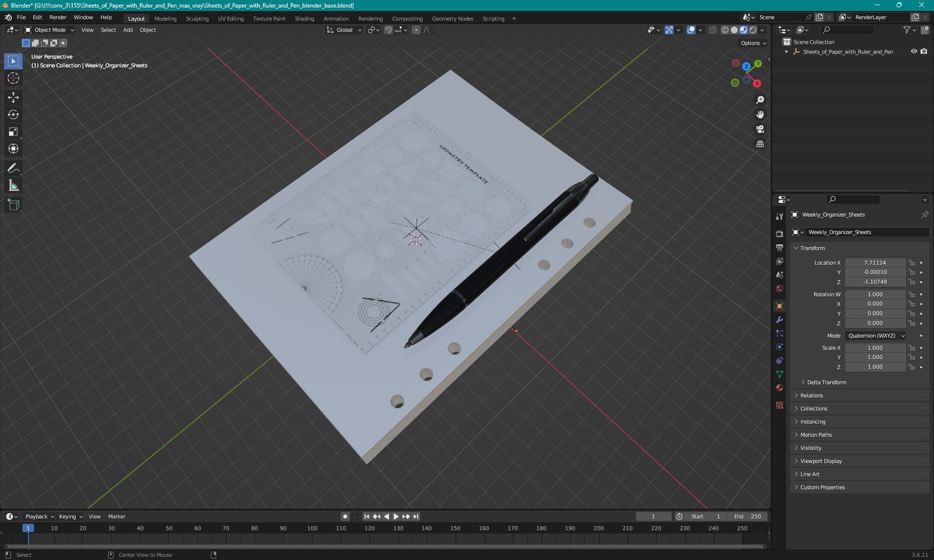
Task: Expand the Viewport Display panel
Action: [820, 461]
